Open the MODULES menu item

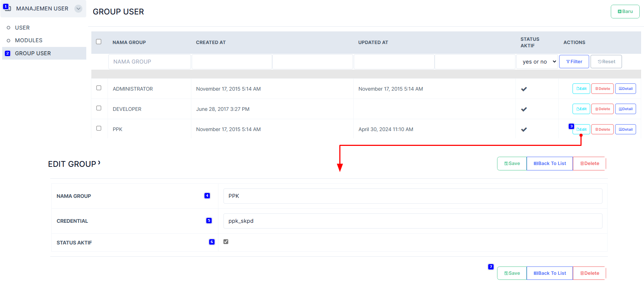point(29,40)
